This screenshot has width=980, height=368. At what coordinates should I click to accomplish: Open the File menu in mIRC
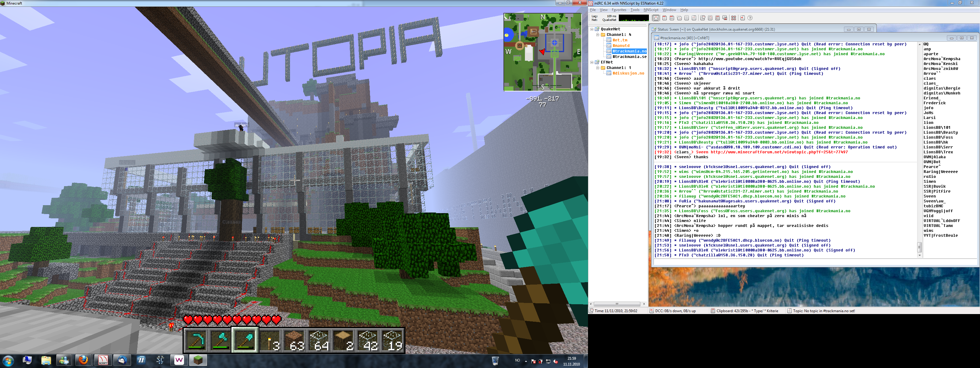pos(593,10)
